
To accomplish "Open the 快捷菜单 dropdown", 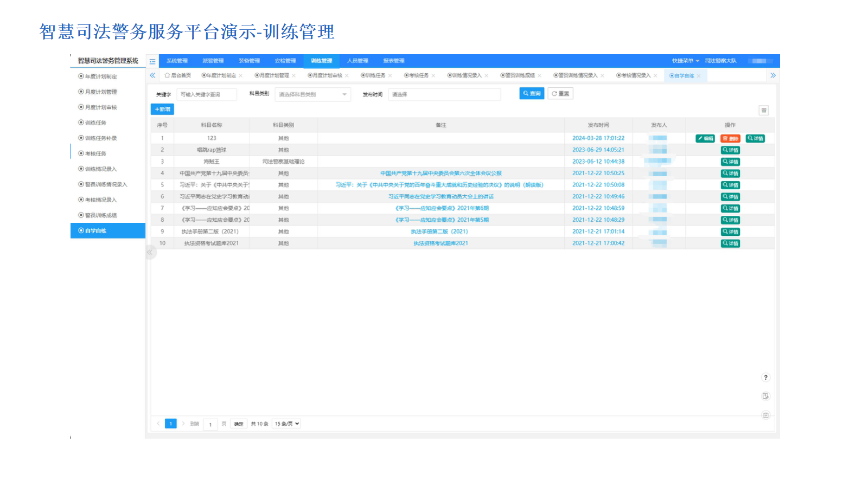I will (686, 61).
